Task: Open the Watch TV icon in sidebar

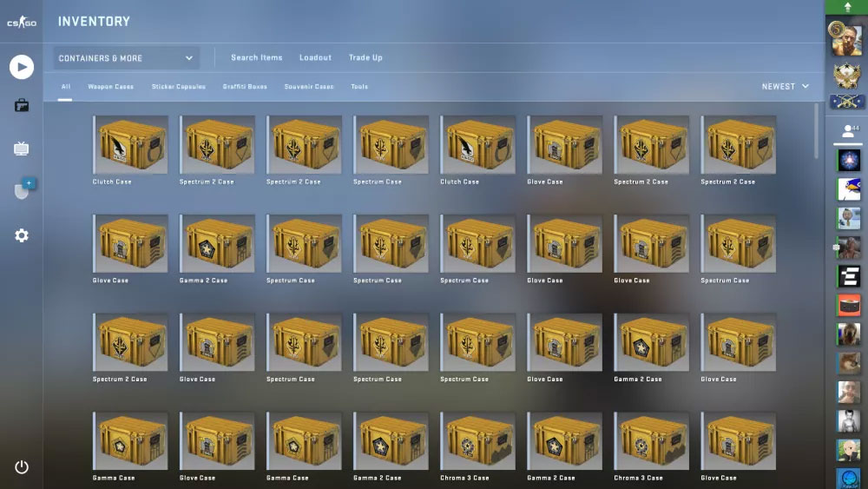Action: coord(22,149)
